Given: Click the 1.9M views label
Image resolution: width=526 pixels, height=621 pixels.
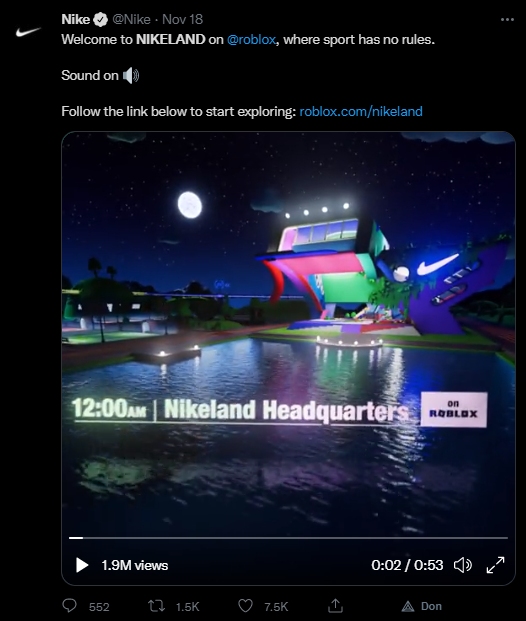Looking at the screenshot, I should (x=135, y=565).
